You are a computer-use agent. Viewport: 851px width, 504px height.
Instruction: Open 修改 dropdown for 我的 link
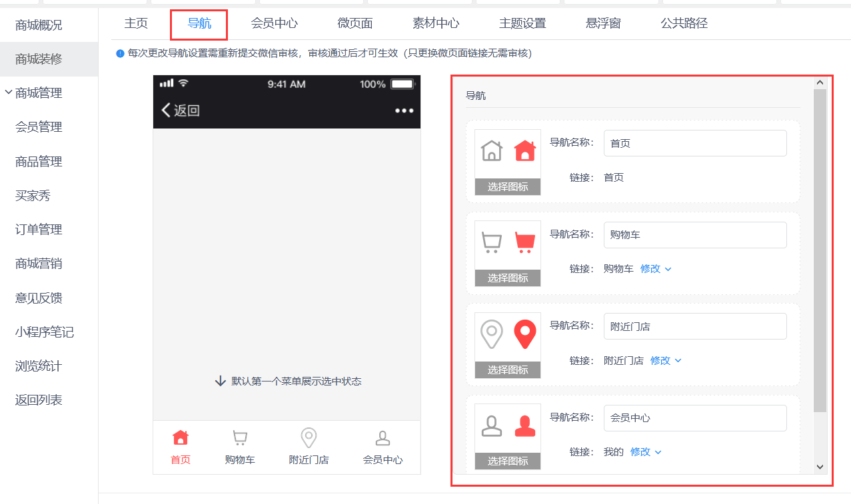point(646,452)
